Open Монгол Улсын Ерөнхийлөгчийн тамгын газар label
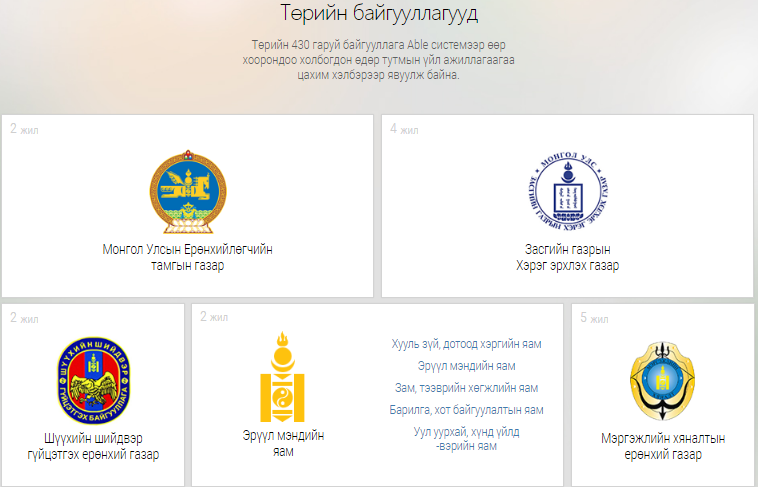 (x=187, y=257)
